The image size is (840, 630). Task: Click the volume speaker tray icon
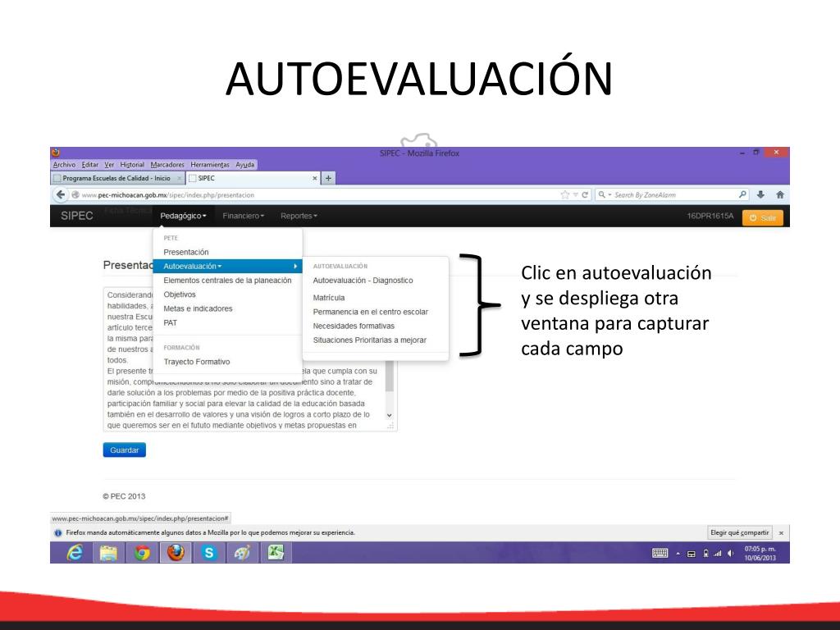[730, 554]
